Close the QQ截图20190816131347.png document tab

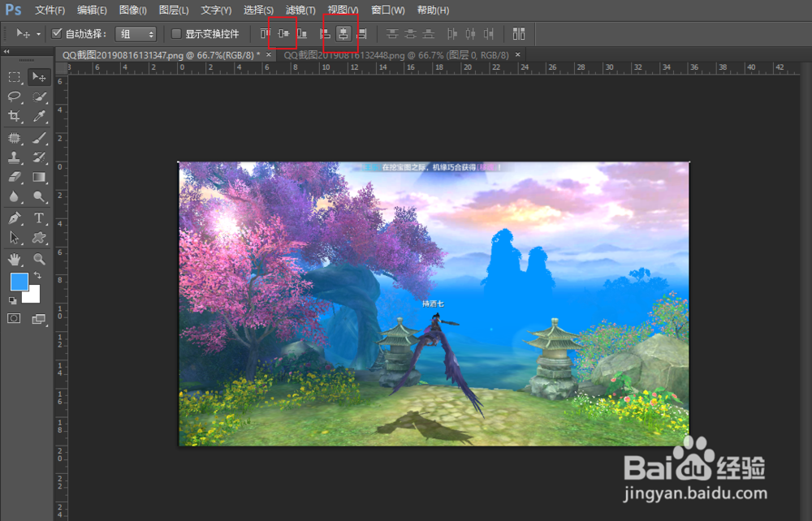tap(268, 55)
